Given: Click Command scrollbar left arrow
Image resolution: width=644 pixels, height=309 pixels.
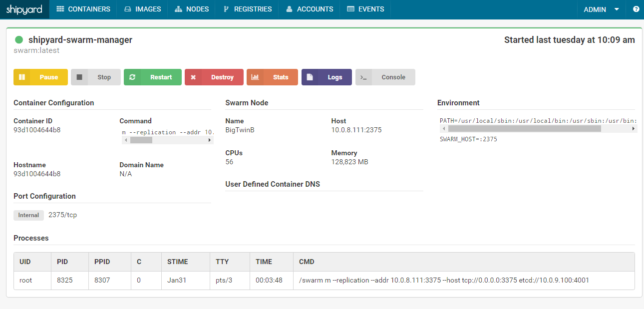Looking at the screenshot, I should (126, 141).
